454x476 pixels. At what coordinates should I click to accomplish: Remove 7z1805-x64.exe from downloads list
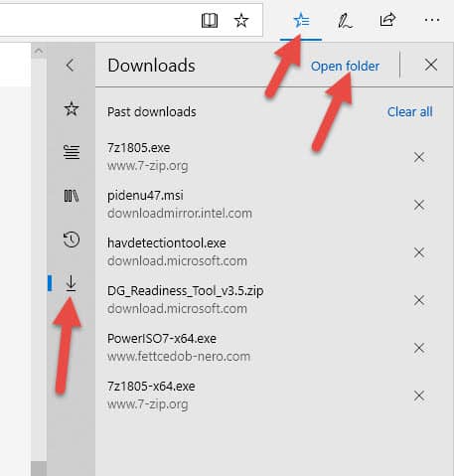coord(419,396)
